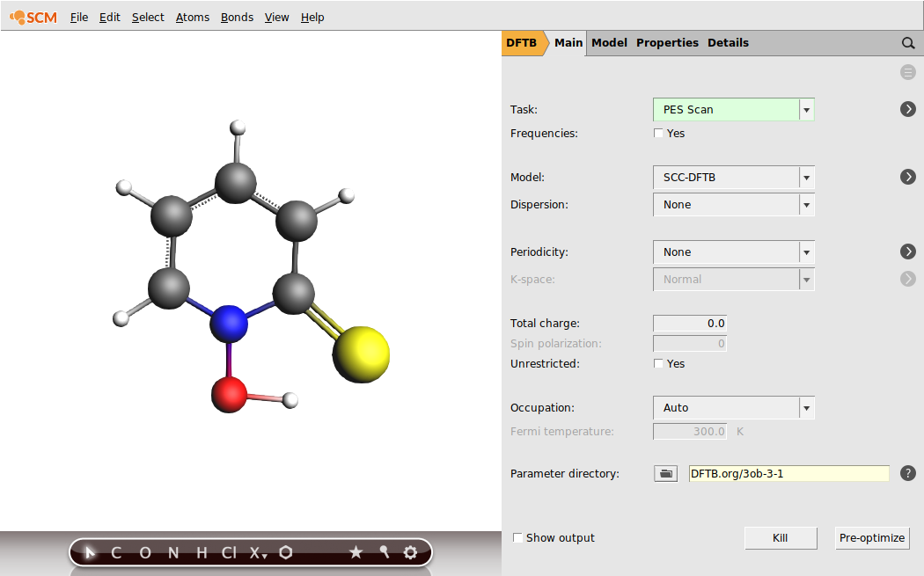Image resolution: width=924 pixels, height=576 pixels.
Task: Click the Pre-optimize button
Action: [x=872, y=537]
